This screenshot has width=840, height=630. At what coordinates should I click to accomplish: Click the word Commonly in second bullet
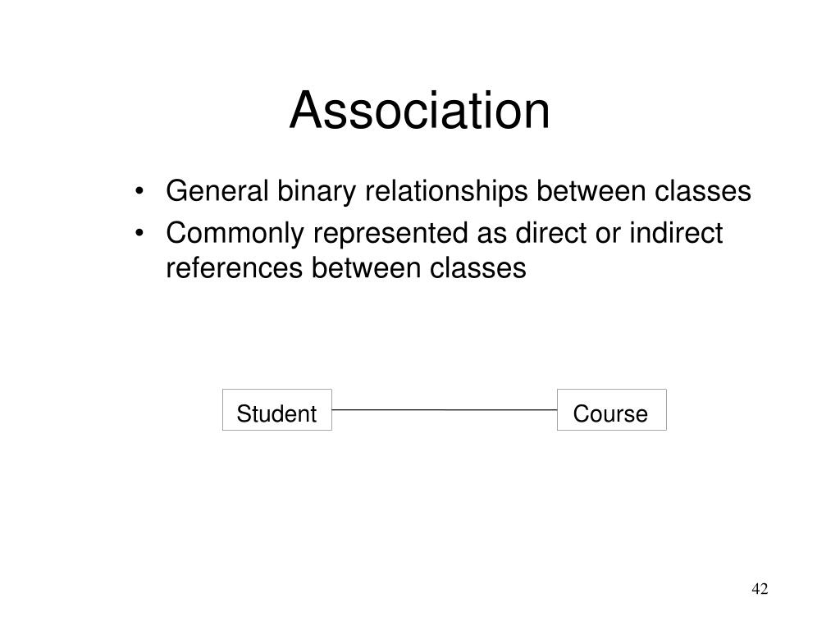pyautogui.click(x=235, y=234)
